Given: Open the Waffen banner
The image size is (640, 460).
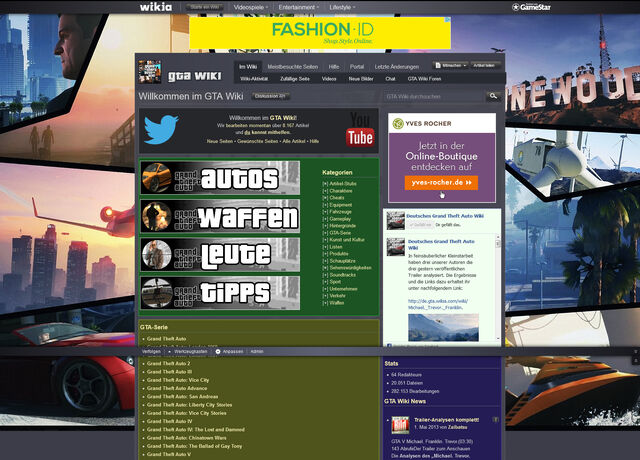Looking at the screenshot, I should click(220, 216).
